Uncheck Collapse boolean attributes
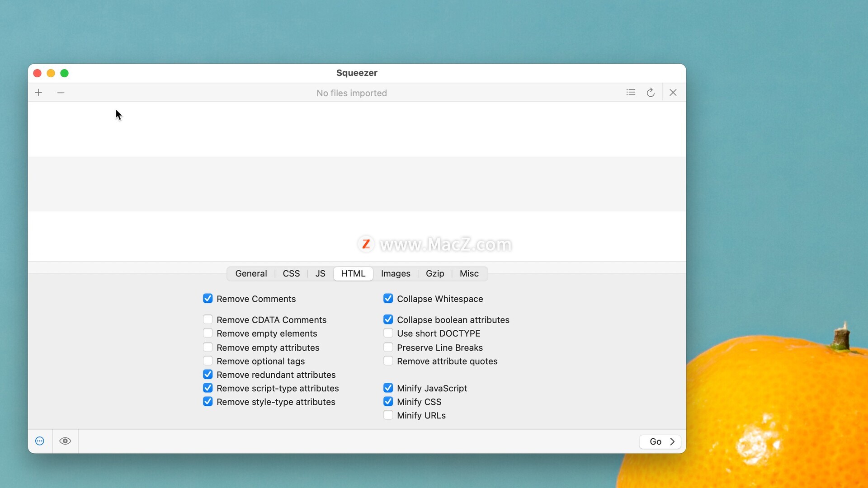 (x=388, y=319)
